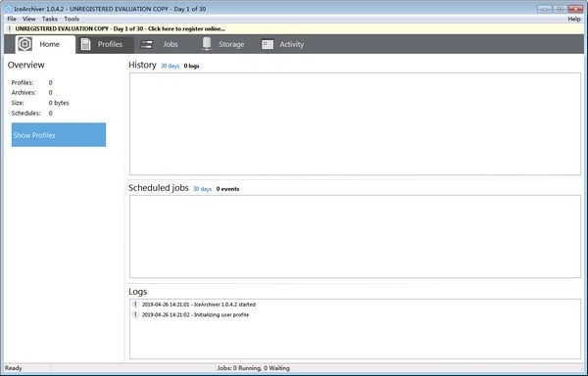The height and width of the screenshot is (376, 588).
Task: Select the 'IceArchiver 1.0.4.2 started' log entry
Action: [199, 305]
